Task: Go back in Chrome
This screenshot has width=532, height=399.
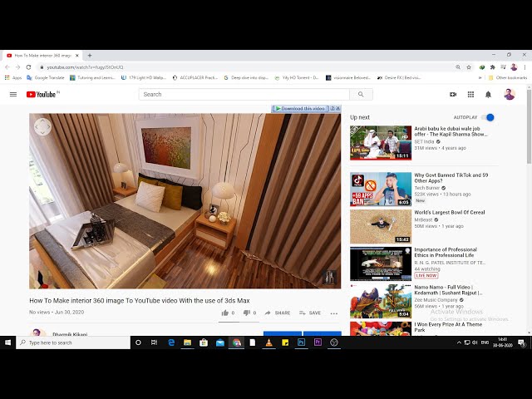Action: [7, 67]
